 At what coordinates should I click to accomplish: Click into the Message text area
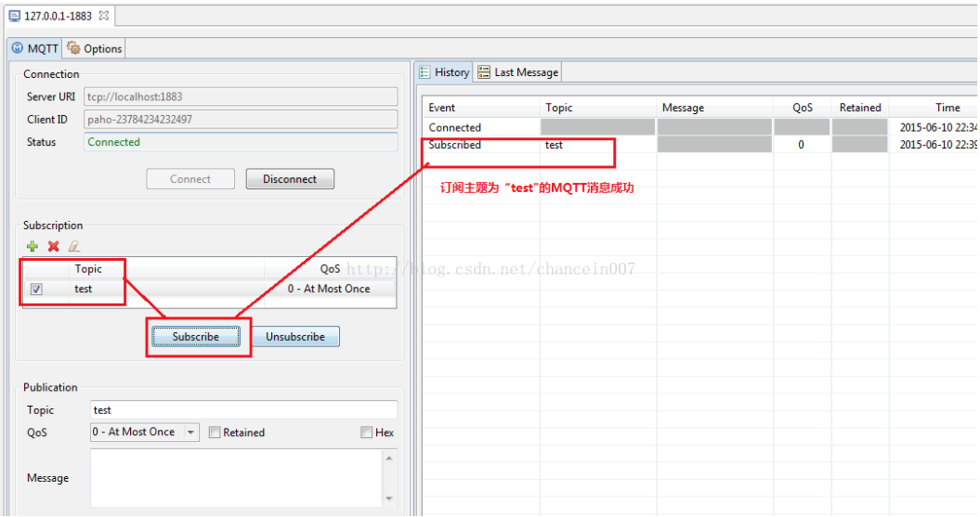[237, 478]
